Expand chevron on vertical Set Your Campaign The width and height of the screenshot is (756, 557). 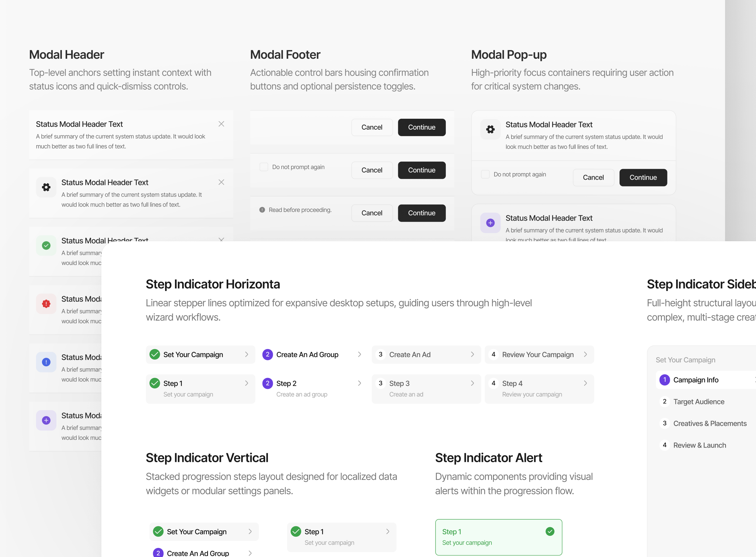[x=250, y=532]
